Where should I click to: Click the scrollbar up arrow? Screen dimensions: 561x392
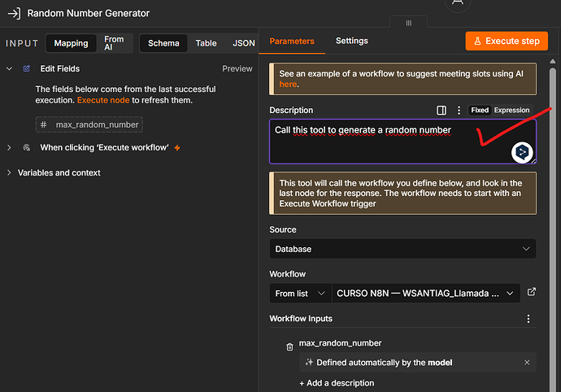(553, 61)
